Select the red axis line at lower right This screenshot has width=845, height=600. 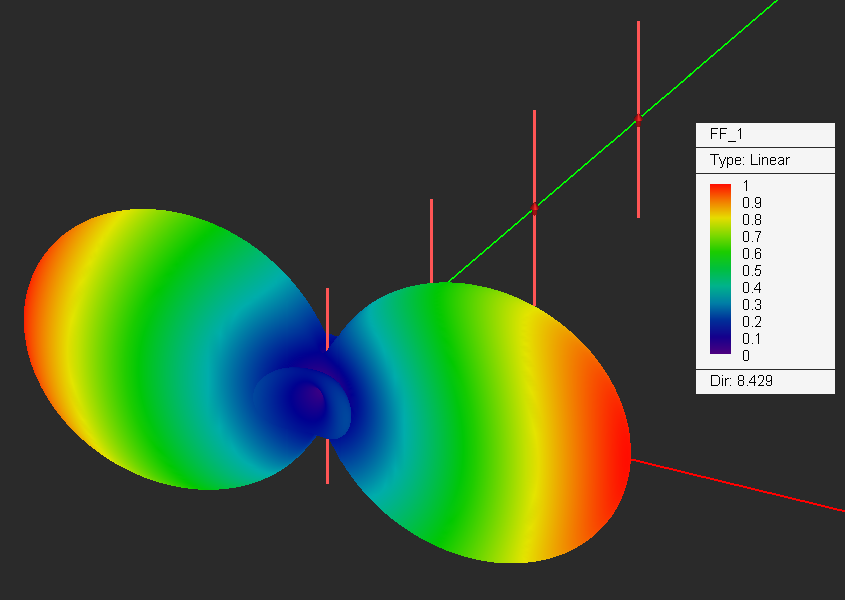coord(738,485)
